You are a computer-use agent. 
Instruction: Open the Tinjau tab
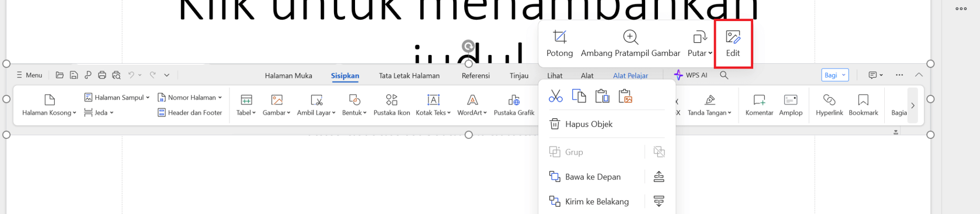click(519, 76)
